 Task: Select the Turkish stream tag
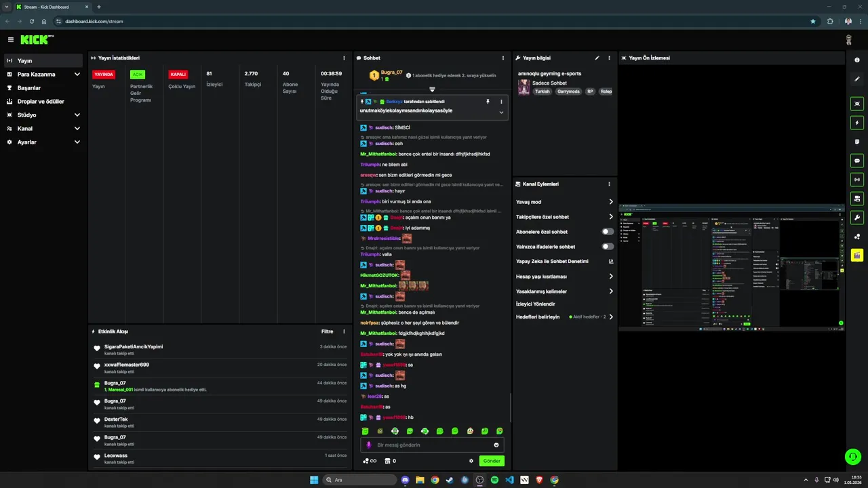point(542,91)
